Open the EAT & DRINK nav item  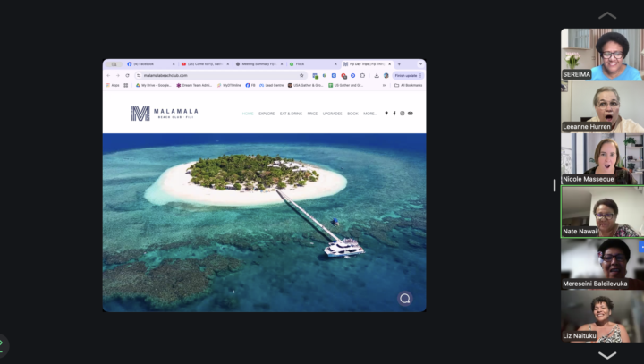tap(291, 114)
